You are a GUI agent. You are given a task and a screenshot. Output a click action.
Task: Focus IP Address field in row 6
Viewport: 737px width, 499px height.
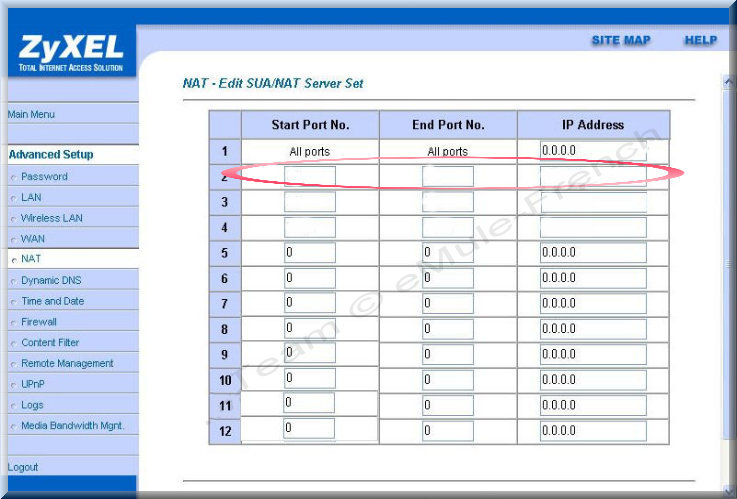tap(593, 278)
